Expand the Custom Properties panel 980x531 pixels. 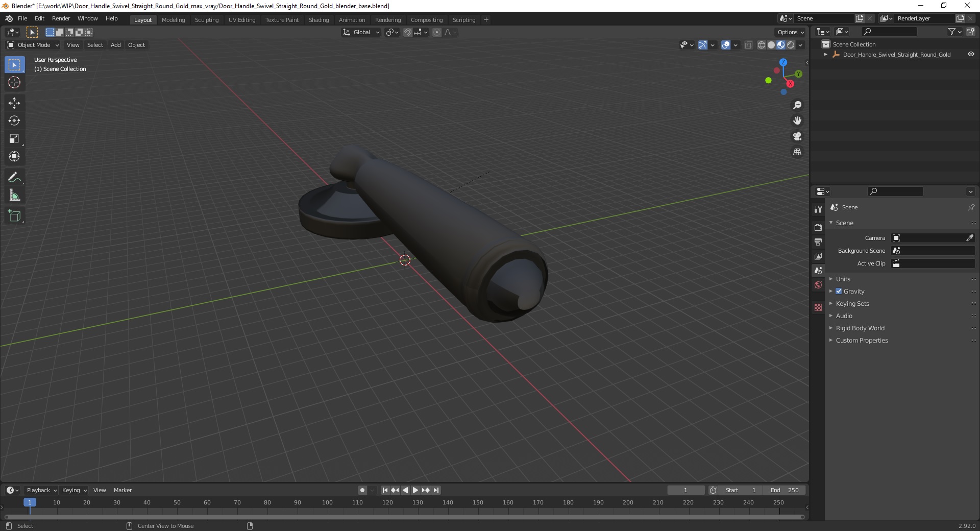coord(862,340)
